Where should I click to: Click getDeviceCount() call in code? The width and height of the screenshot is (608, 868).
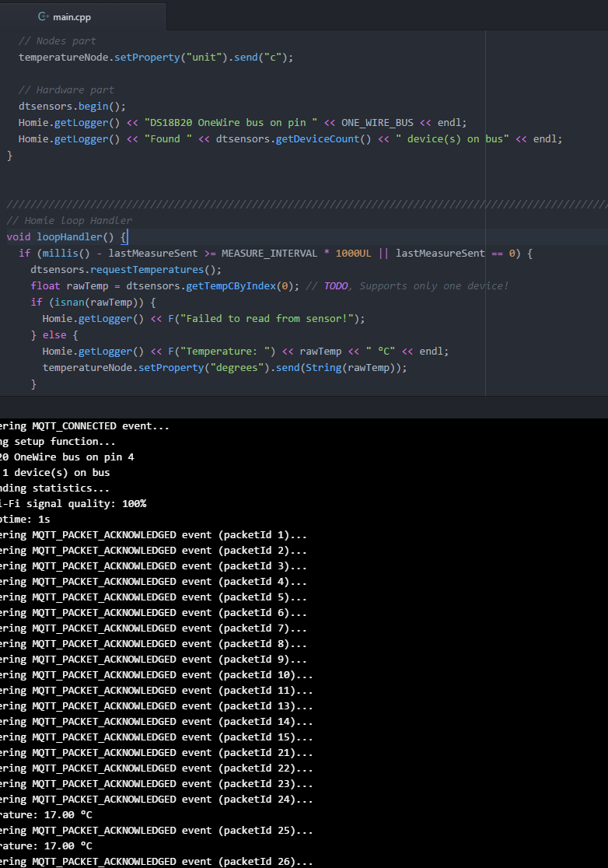323,139
